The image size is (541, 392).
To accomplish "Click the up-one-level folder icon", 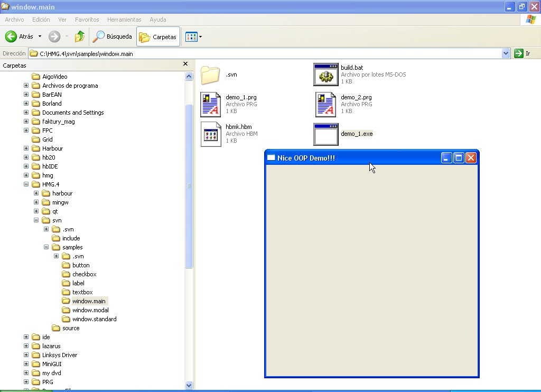I will [x=78, y=36].
